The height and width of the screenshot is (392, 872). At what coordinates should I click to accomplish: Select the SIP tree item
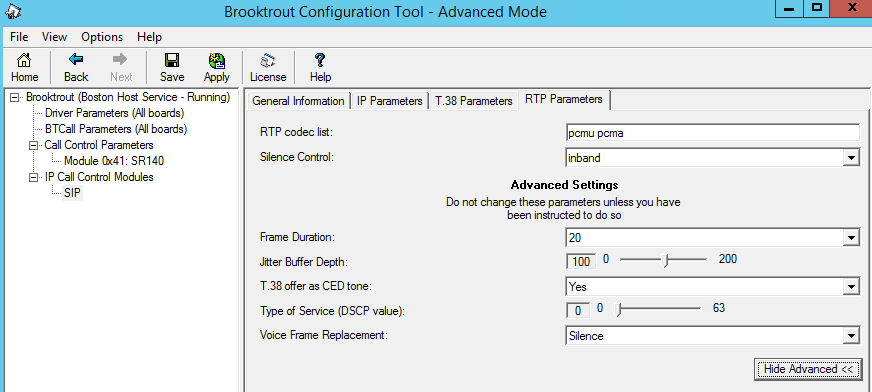point(72,193)
